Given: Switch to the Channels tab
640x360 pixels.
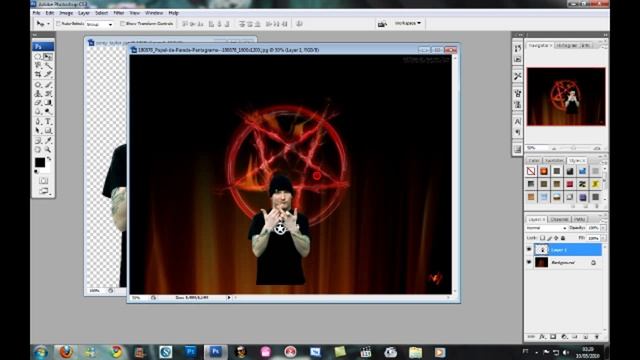Looking at the screenshot, I should (x=559, y=219).
